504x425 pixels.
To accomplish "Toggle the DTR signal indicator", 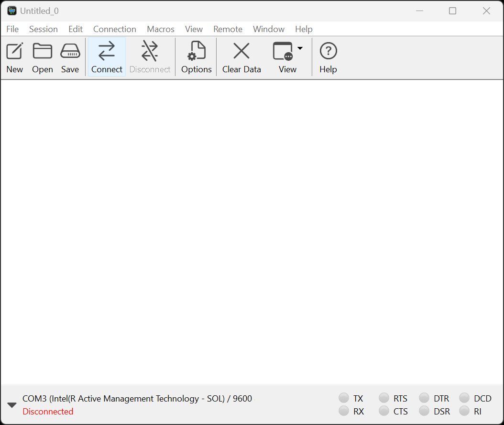I will pos(424,398).
